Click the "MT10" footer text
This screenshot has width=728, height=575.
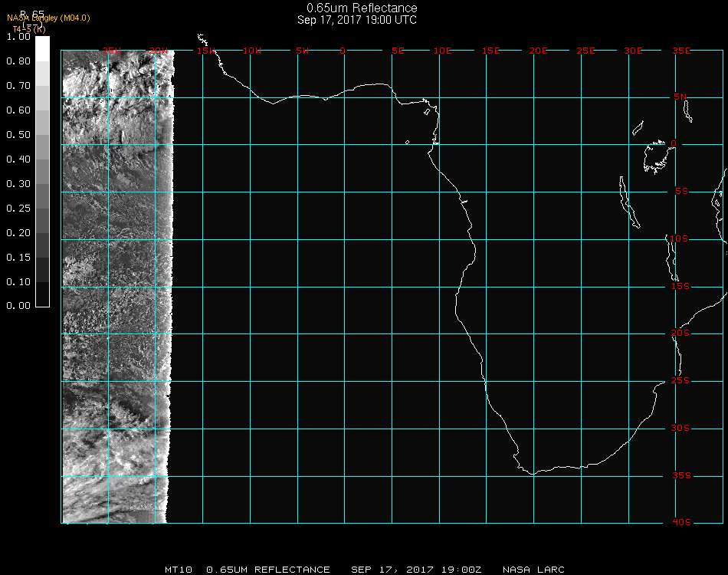coord(179,570)
